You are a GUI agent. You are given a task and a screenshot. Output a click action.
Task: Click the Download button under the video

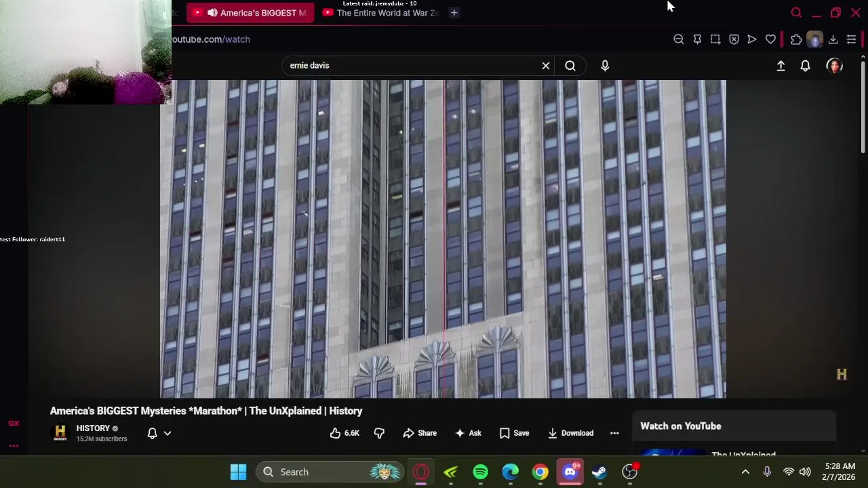(570, 433)
